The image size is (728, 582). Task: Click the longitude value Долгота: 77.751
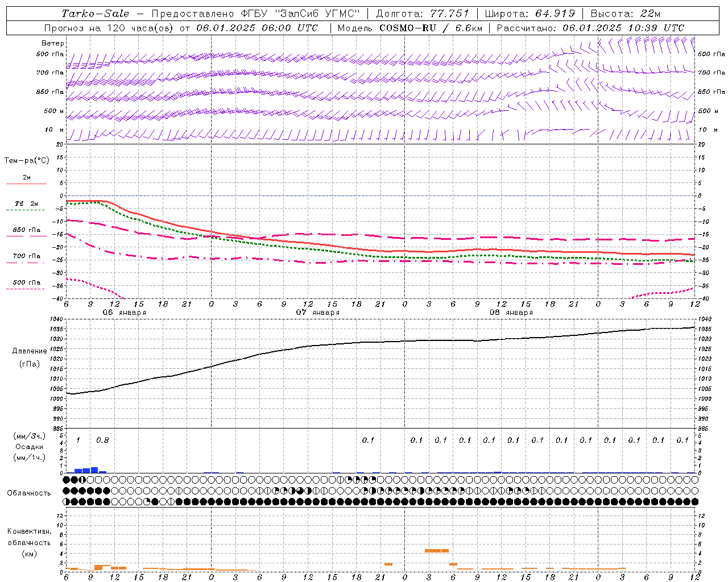point(423,14)
